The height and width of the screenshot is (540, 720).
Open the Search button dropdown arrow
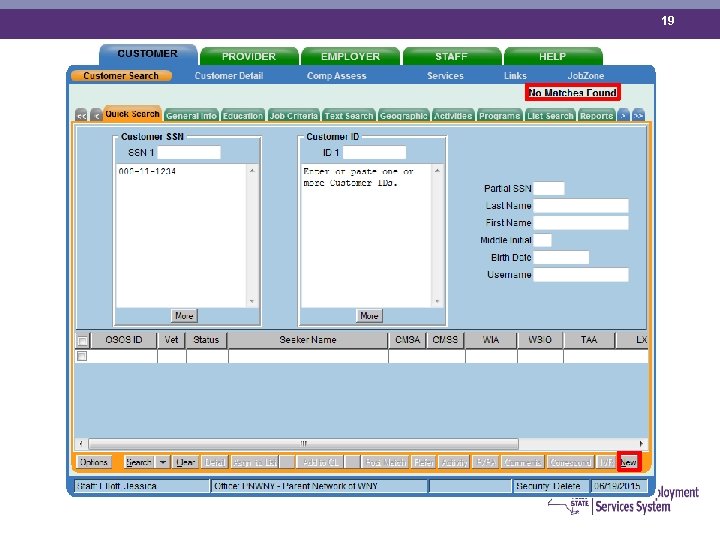163,462
